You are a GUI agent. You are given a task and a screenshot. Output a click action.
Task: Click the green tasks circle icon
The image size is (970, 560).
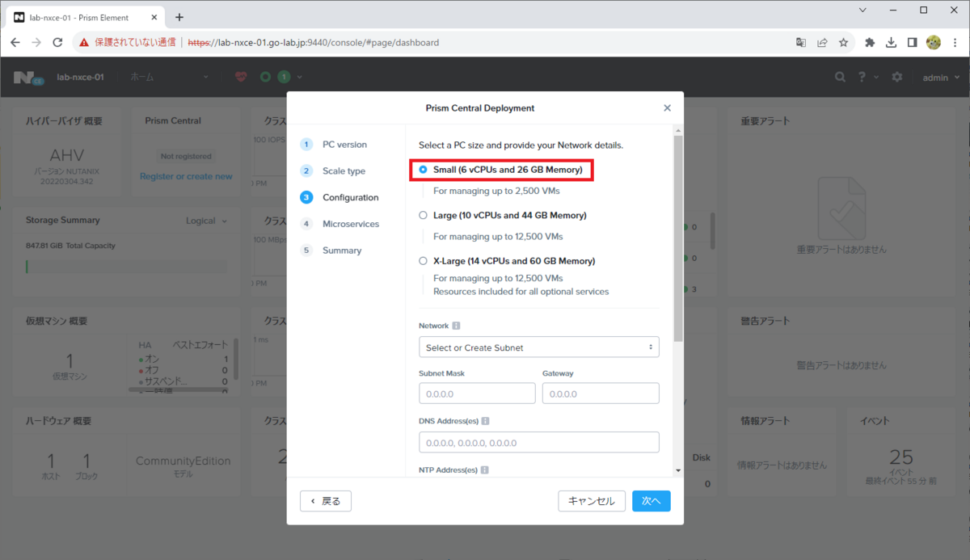tap(265, 77)
